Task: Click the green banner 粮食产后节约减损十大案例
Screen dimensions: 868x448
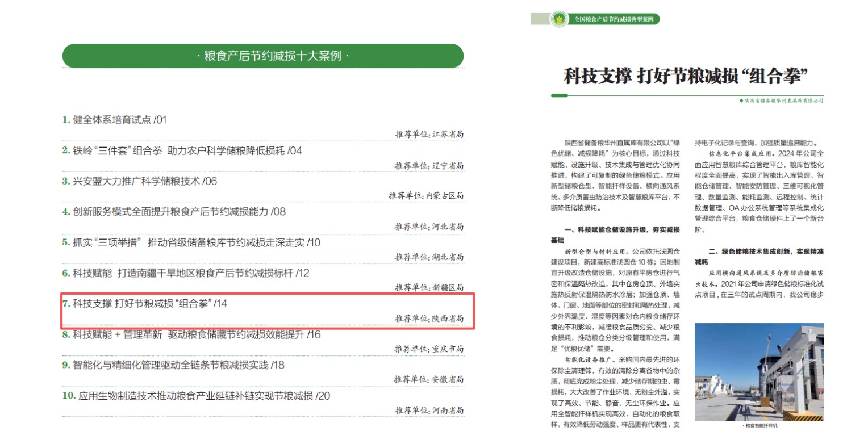Action: [263, 56]
